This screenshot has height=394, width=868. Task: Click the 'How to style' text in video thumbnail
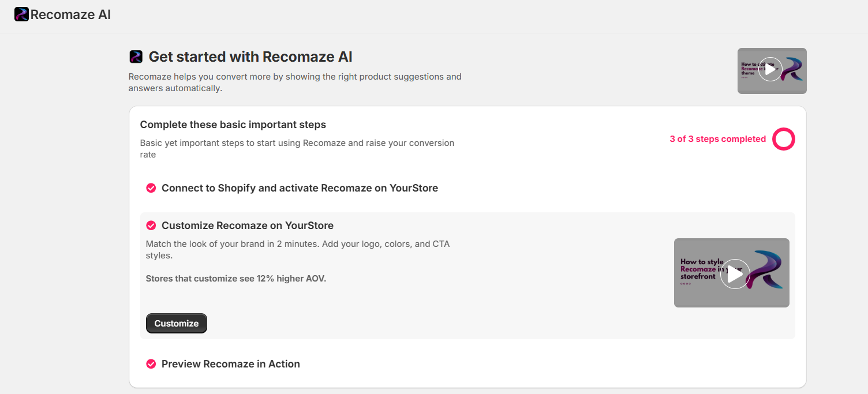point(701,262)
